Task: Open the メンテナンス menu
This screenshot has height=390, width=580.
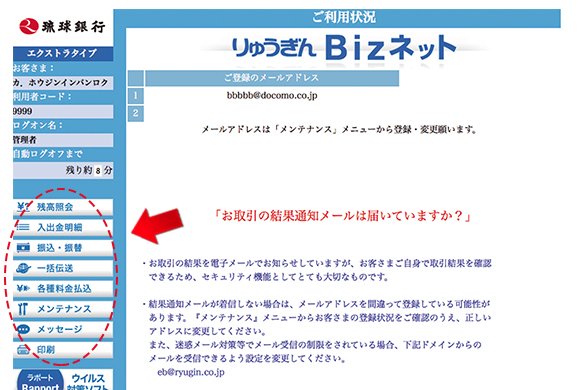Action: [x=63, y=309]
